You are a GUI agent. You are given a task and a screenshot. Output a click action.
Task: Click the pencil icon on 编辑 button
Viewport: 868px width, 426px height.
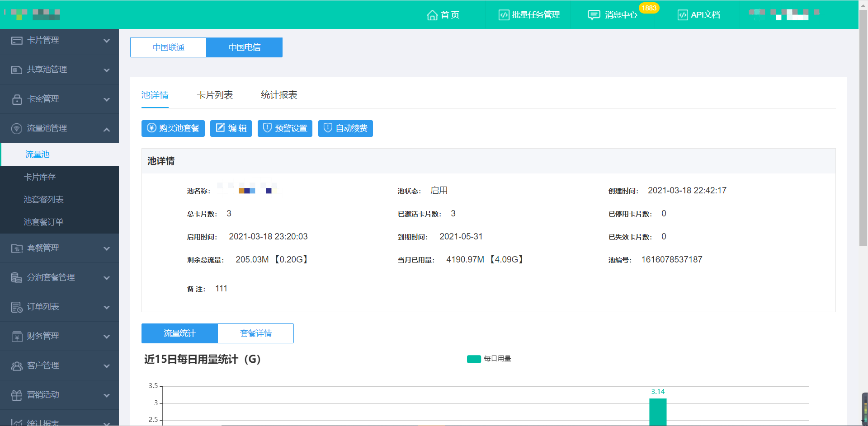click(220, 128)
